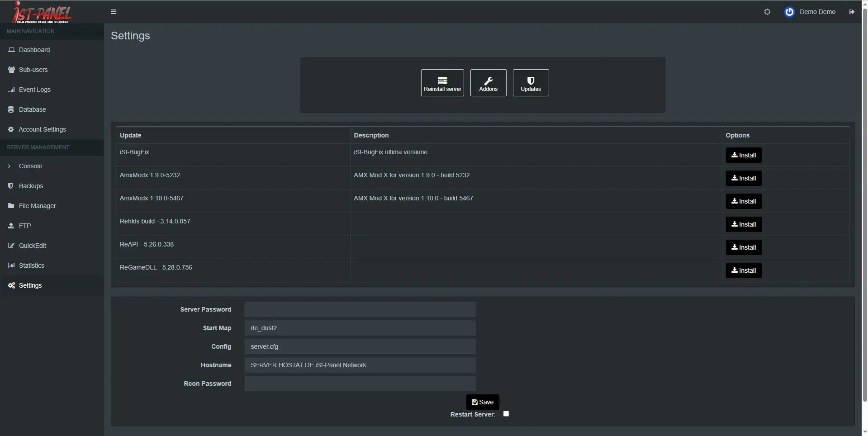The width and height of the screenshot is (868, 436).
Task: Enable the Restart Server checkbox
Action: [506, 414]
